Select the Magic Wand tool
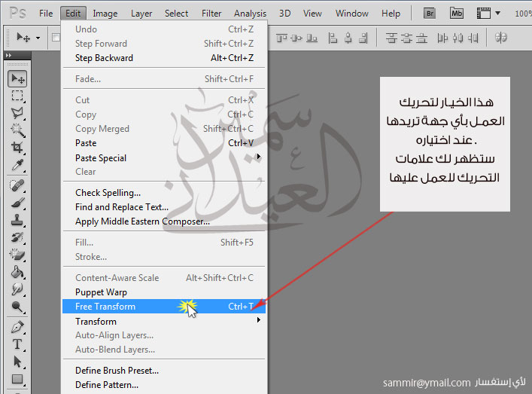 pyautogui.click(x=17, y=130)
